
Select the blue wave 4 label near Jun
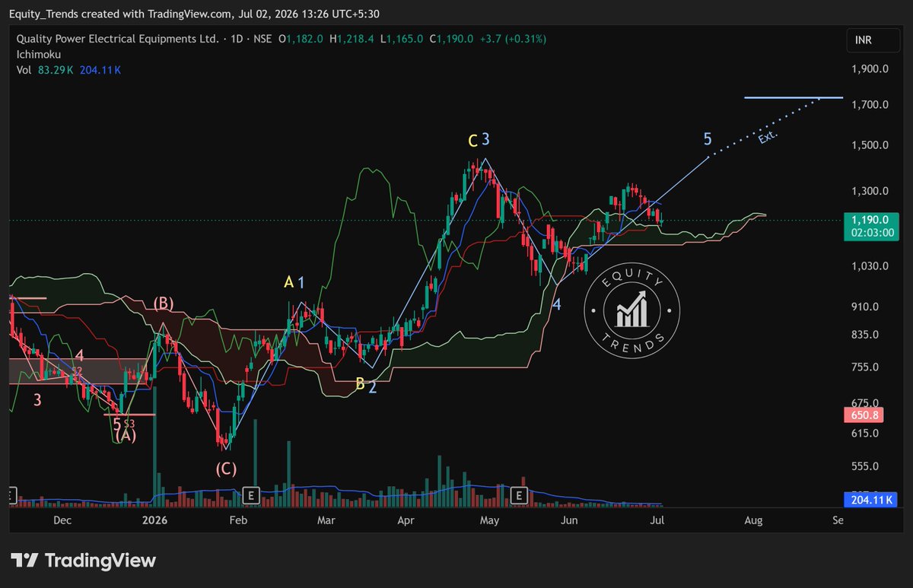557,304
